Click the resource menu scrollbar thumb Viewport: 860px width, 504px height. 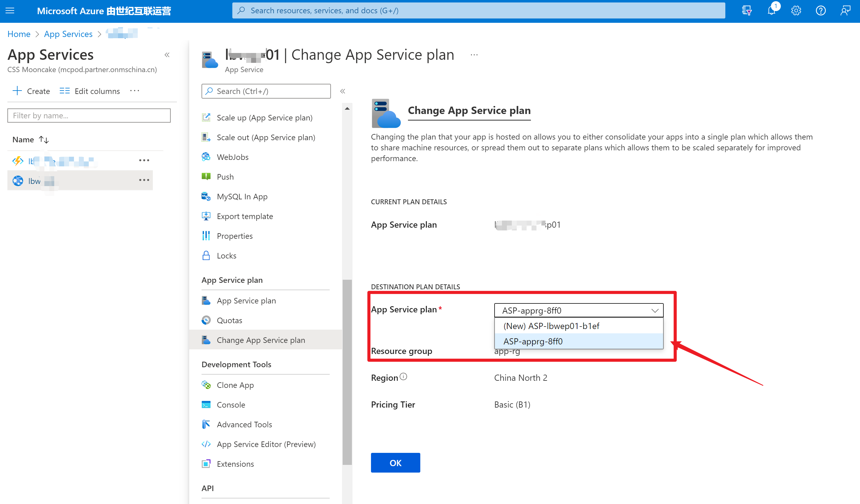pos(347,372)
